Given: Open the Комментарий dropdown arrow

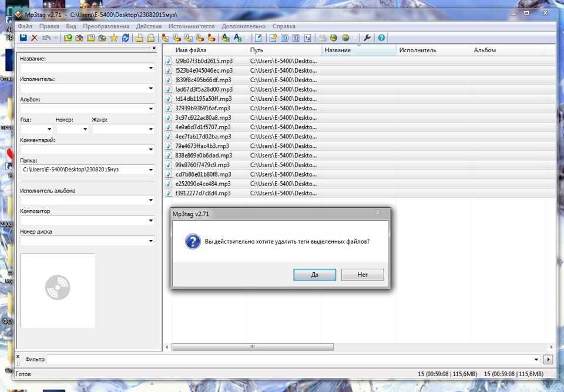Looking at the screenshot, I should (151, 150).
